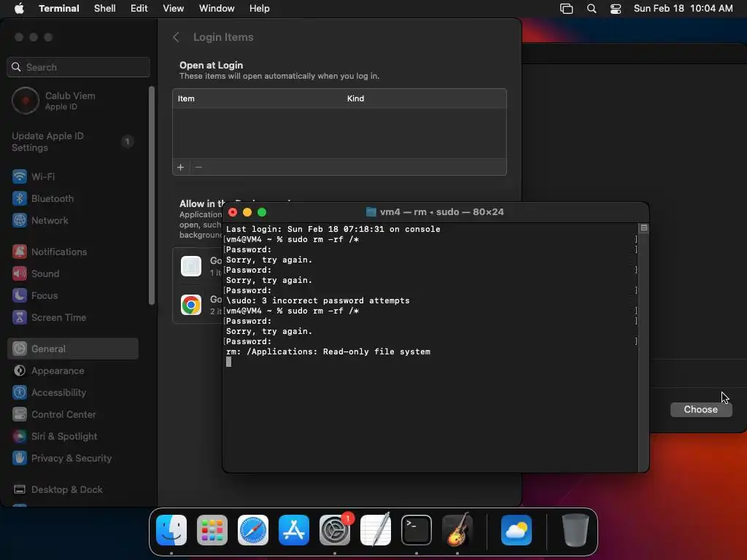
Task: Remove login item with minus button
Action: (x=198, y=167)
